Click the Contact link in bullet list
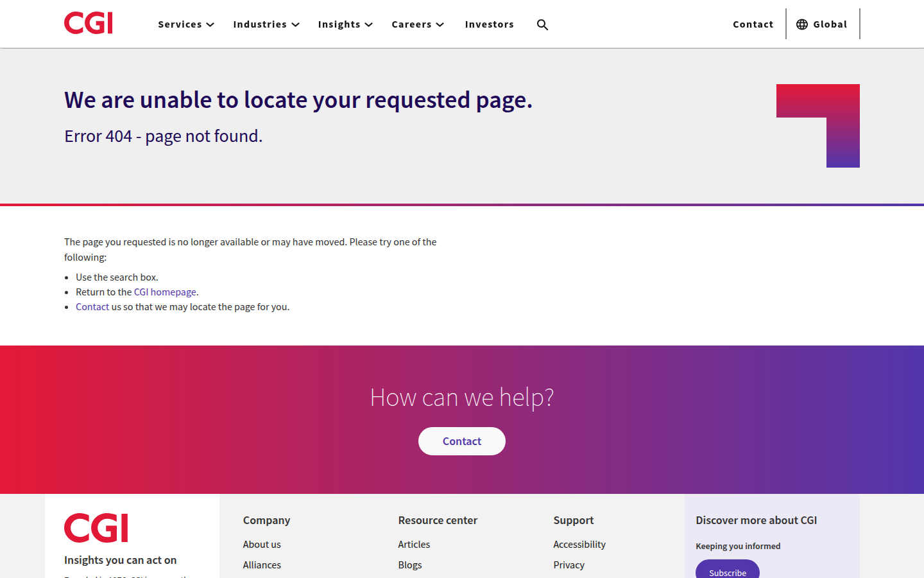 [92, 307]
